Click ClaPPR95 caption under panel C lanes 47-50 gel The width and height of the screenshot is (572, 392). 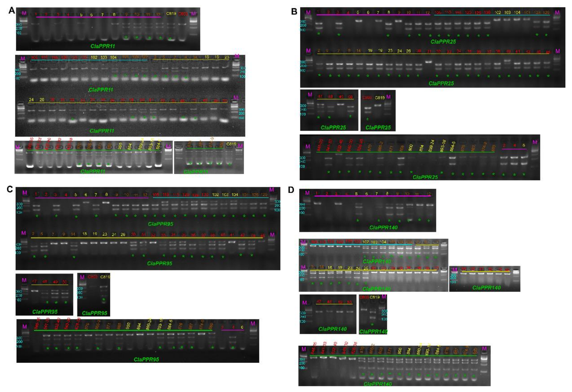point(45,312)
